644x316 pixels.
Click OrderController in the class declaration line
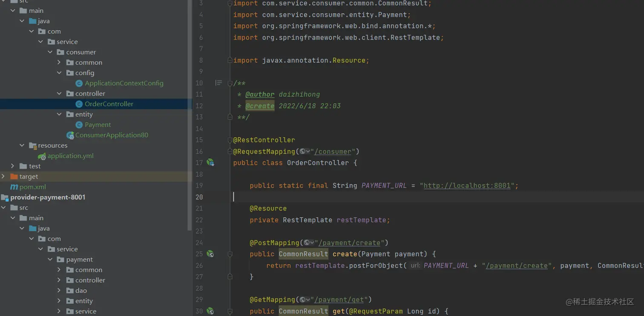point(318,163)
